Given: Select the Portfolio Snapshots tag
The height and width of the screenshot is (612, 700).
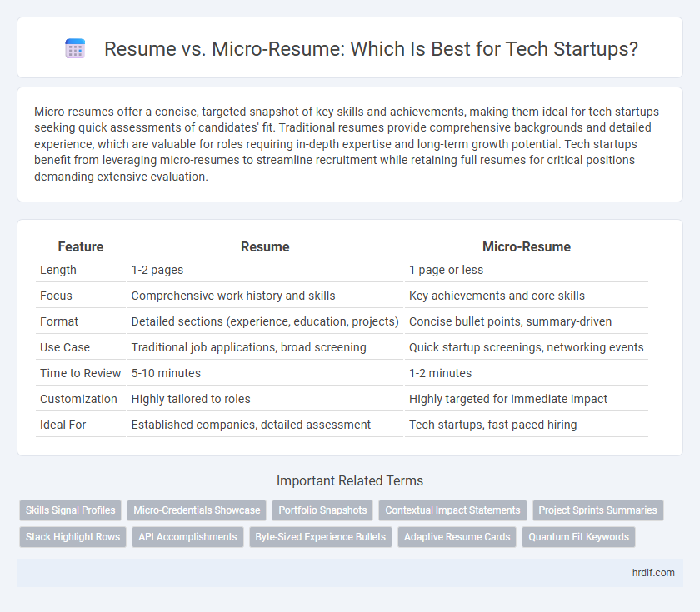Looking at the screenshot, I should 322,510.
